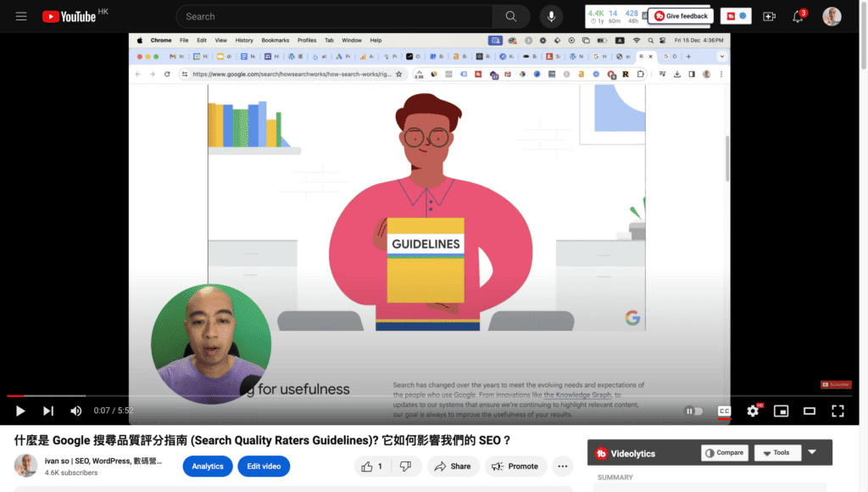The image size is (868, 492).
Task: Click the Videolytics TubeBuddy logo
Action: pos(601,453)
